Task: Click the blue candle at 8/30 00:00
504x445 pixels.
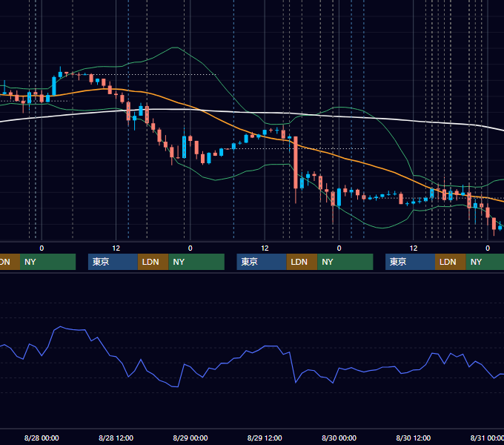Action: pyautogui.click(x=339, y=197)
